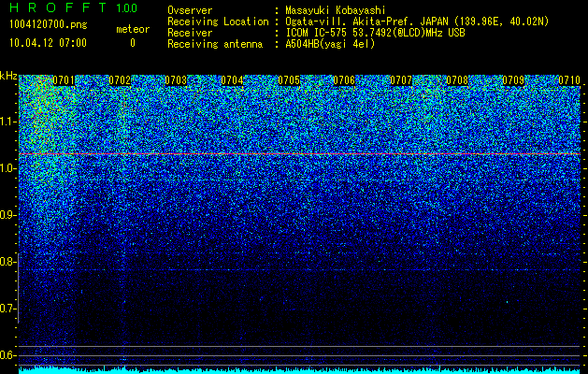
Task: Click the 0701 time marker
Action: coord(64,80)
